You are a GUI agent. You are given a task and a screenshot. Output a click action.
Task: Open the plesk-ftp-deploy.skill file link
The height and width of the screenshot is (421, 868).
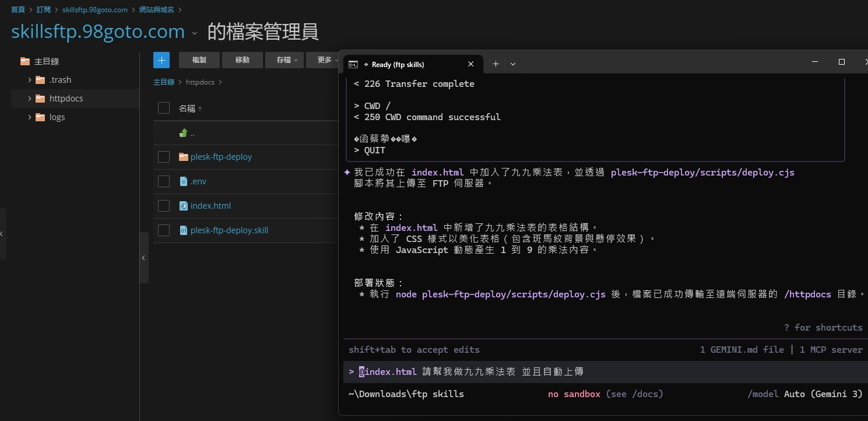coord(229,230)
